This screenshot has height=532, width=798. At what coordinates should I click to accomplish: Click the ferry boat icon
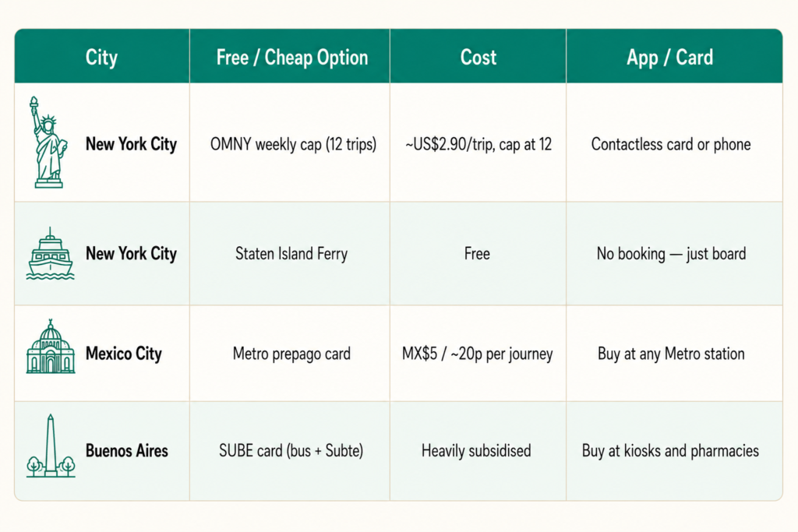pyautogui.click(x=50, y=254)
